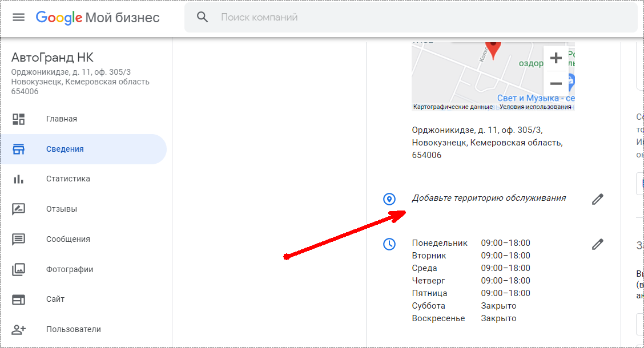Image resolution: width=644 pixels, height=348 pixels.
Task: Click Добавьте территорию обслуживания text
Action: pyautogui.click(x=489, y=198)
